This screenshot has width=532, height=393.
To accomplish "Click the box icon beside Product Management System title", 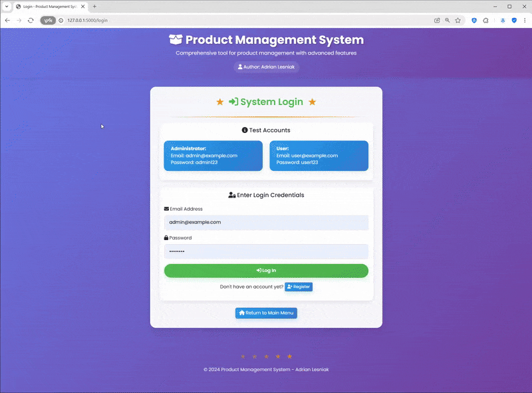I will [x=176, y=39].
